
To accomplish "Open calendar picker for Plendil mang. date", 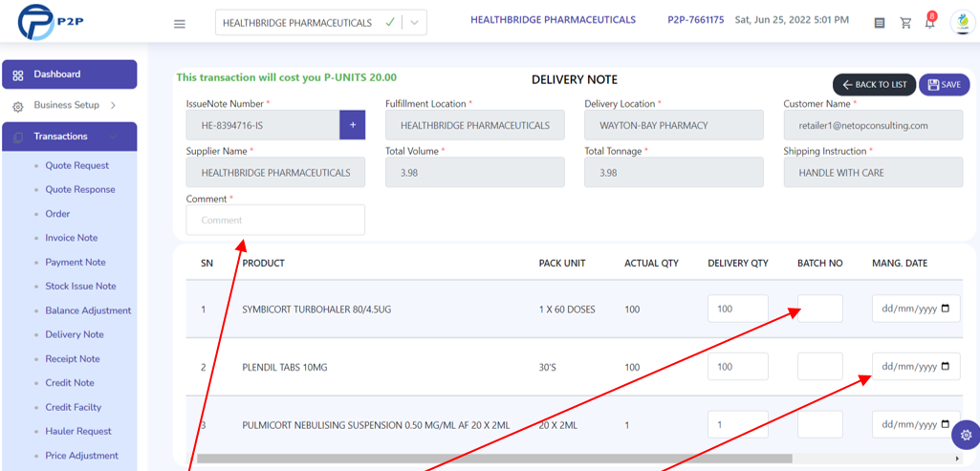I will pos(945,366).
